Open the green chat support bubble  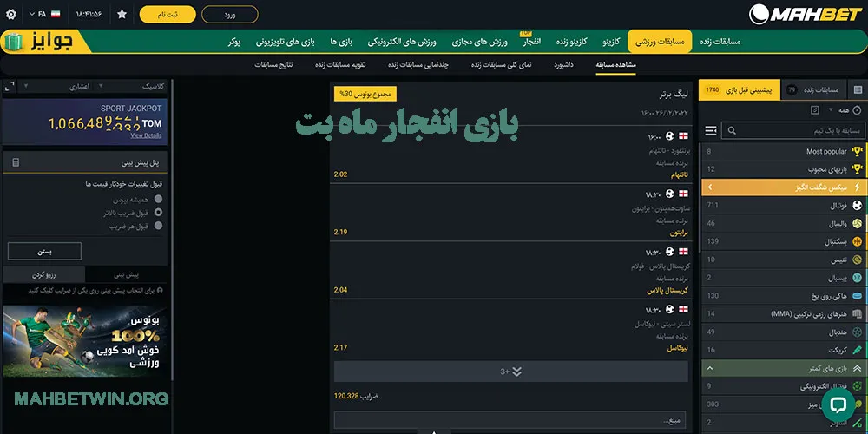point(838,404)
